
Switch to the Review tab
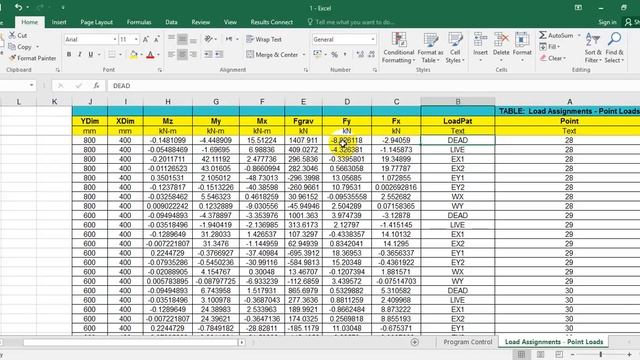click(x=200, y=22)
